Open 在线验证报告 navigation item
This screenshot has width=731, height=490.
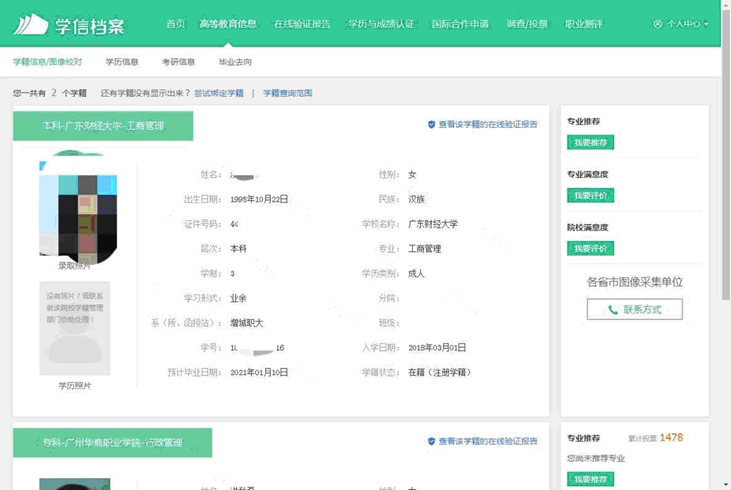coord(301,23)
